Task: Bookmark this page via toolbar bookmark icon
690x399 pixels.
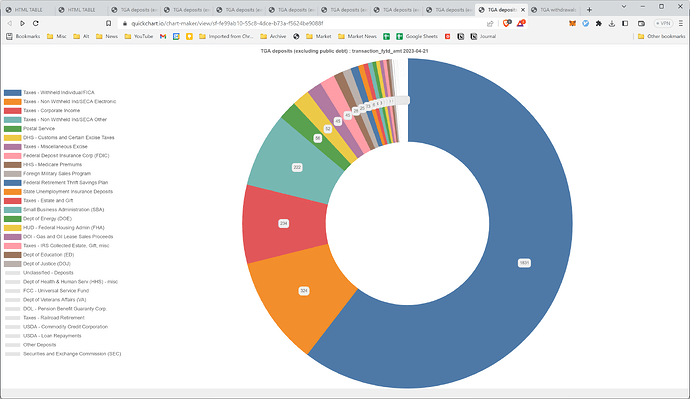Action: point(108,23)
